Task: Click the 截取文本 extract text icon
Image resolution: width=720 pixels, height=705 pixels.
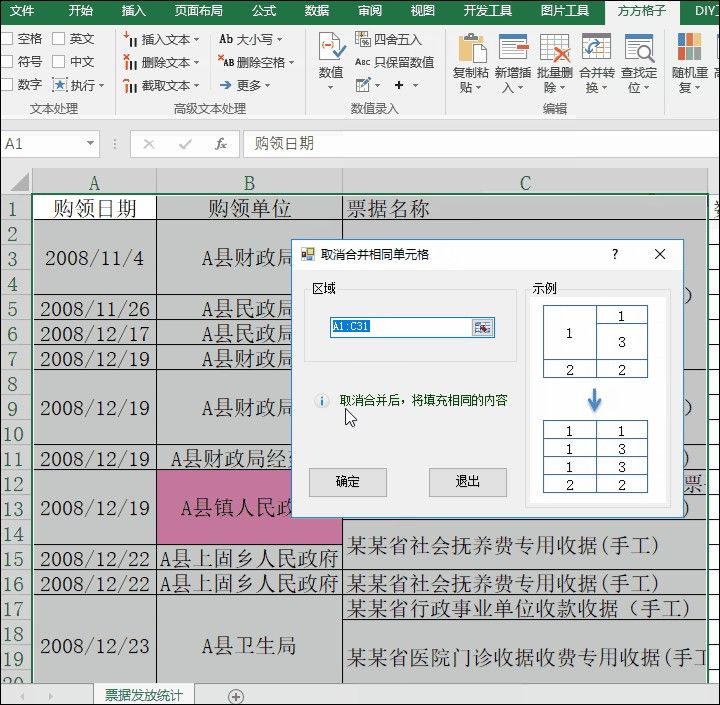Action: pyautogui.click(x=130, y=85)
